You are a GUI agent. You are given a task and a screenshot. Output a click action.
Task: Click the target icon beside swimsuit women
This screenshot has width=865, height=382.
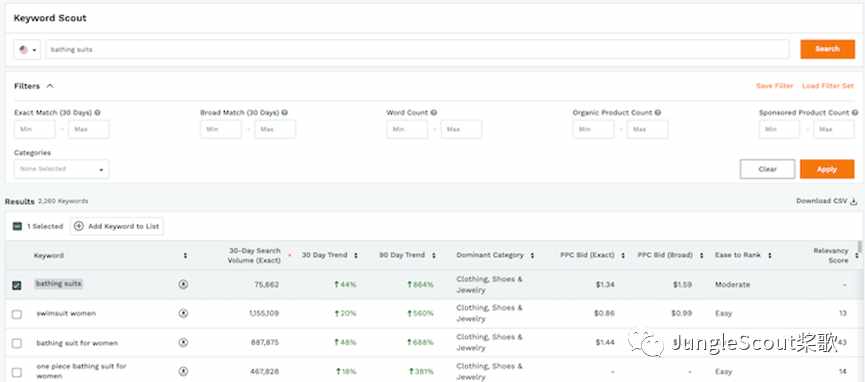point(183,314)
